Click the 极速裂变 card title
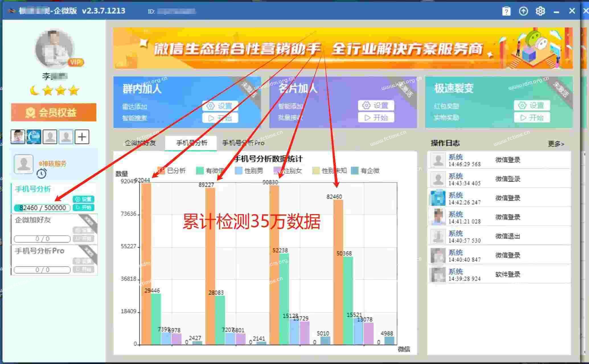The width and height of the screenshot is (589, 364). click(454, 88)
